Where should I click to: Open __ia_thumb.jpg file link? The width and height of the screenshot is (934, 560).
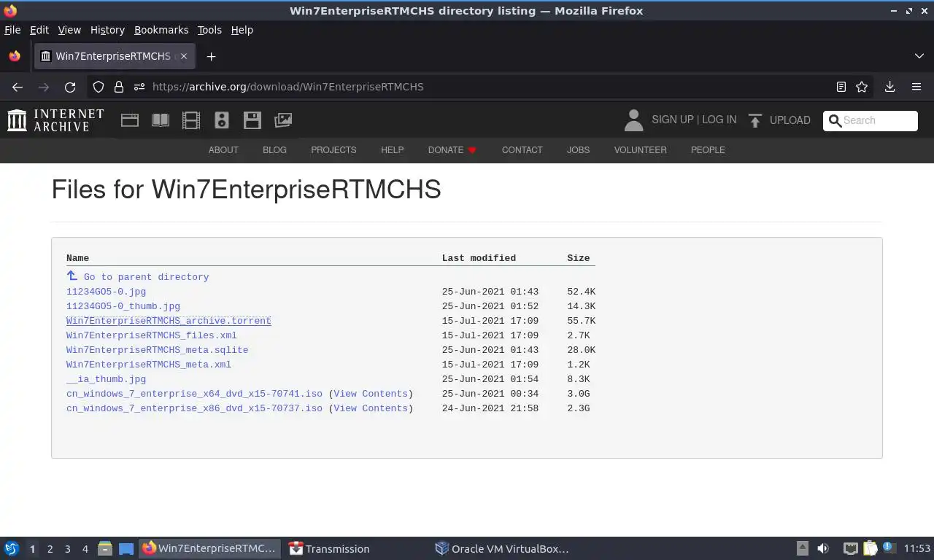point(106,379)
